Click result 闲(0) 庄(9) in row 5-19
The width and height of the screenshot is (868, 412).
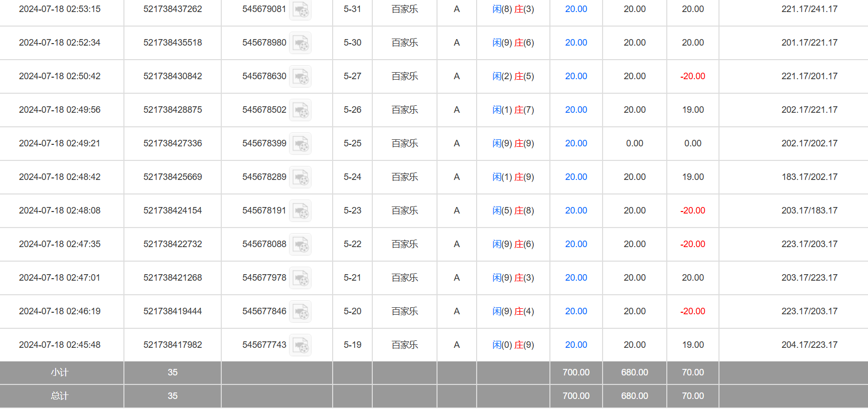pyautogui.click(x=513, y=345)
